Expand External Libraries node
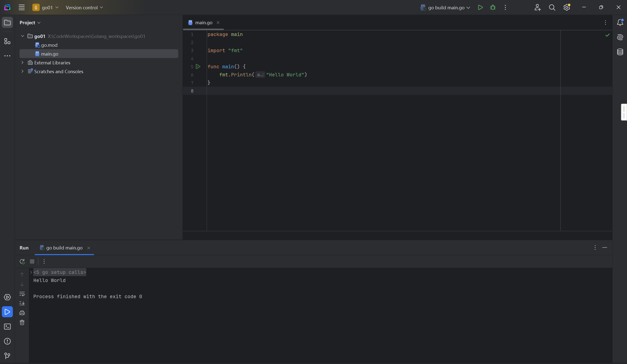This screenshot has height=364, width=627. 22,62
